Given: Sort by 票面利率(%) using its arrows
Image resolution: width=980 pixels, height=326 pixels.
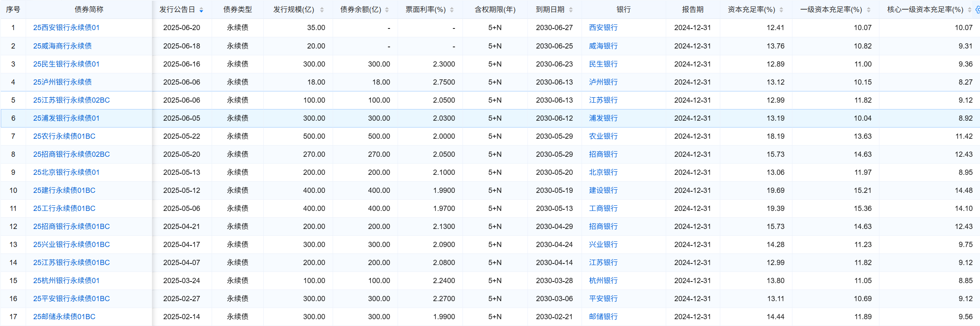Looking at the screenshot, I should click(452, 10).
